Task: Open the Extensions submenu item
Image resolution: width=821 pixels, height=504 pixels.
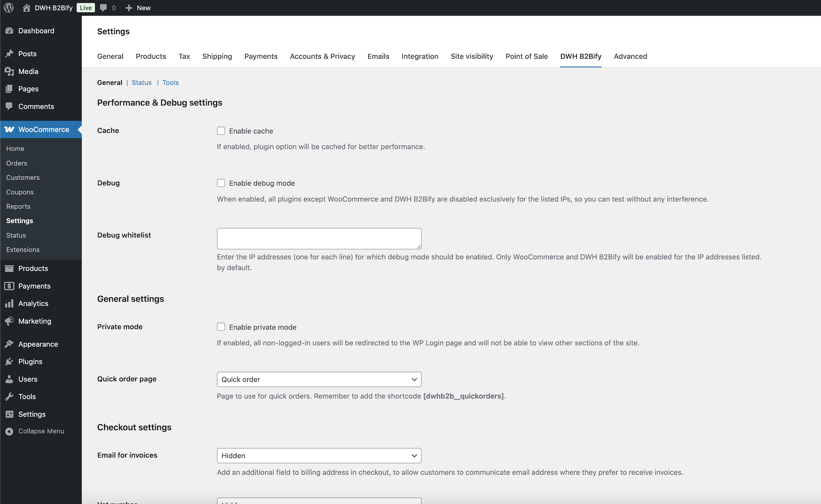Action: pyautogui.click(x=23, y=250)
